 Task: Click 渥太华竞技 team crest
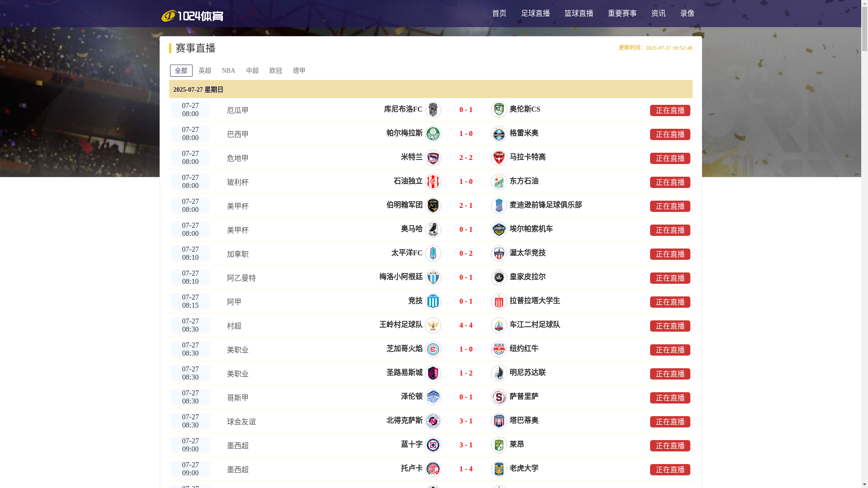(499, 253)
